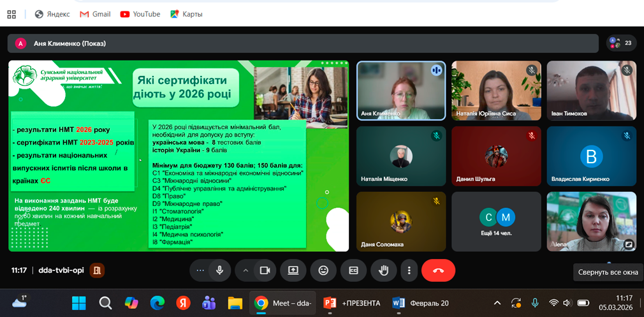644x317 pixels.
Task: Open audio settings next to the microphone
Action: click(x=200, y=270)
